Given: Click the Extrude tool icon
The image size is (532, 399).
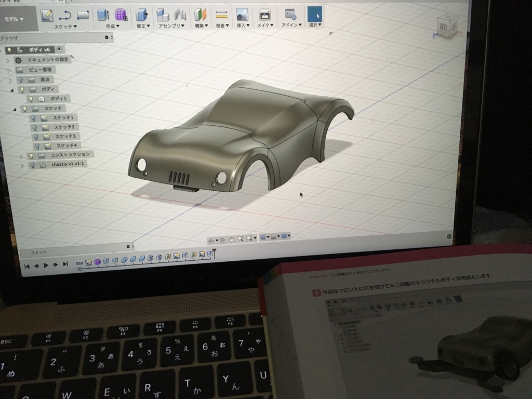Looking at the screenshot, I should [103, 15].
